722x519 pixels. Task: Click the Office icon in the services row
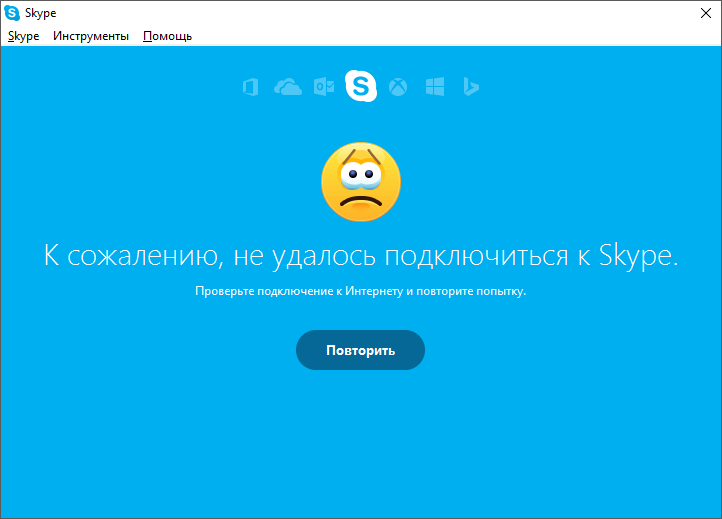[x=250, y=87]
